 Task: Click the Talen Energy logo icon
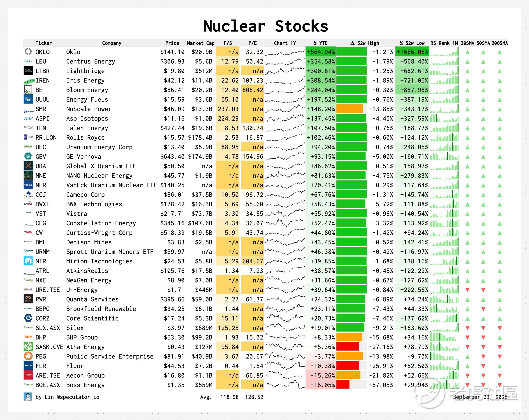tap(28, 127)
